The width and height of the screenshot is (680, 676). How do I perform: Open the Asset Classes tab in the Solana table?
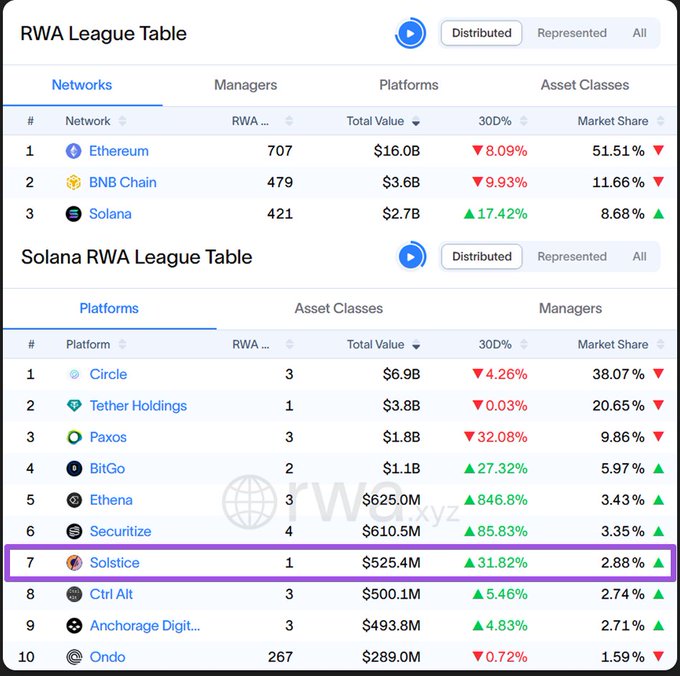(x=339, y=308)
